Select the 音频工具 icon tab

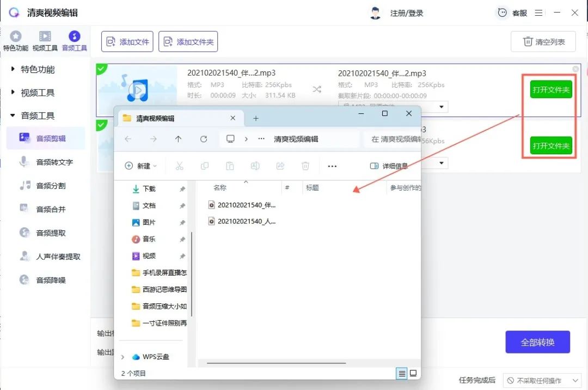point(74,41)
